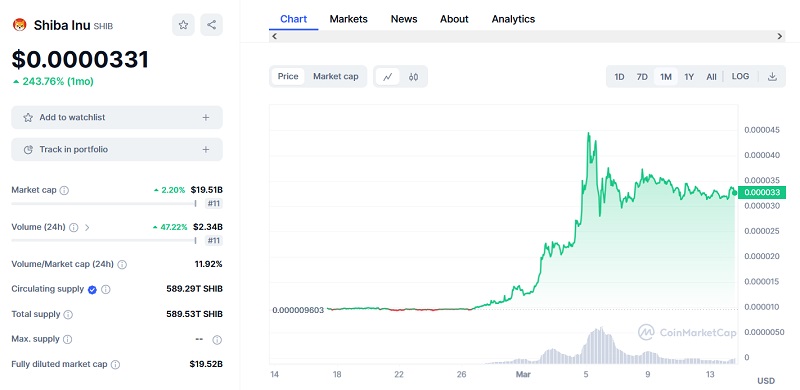Toggle the Market cap chart view

pos(336,77)
